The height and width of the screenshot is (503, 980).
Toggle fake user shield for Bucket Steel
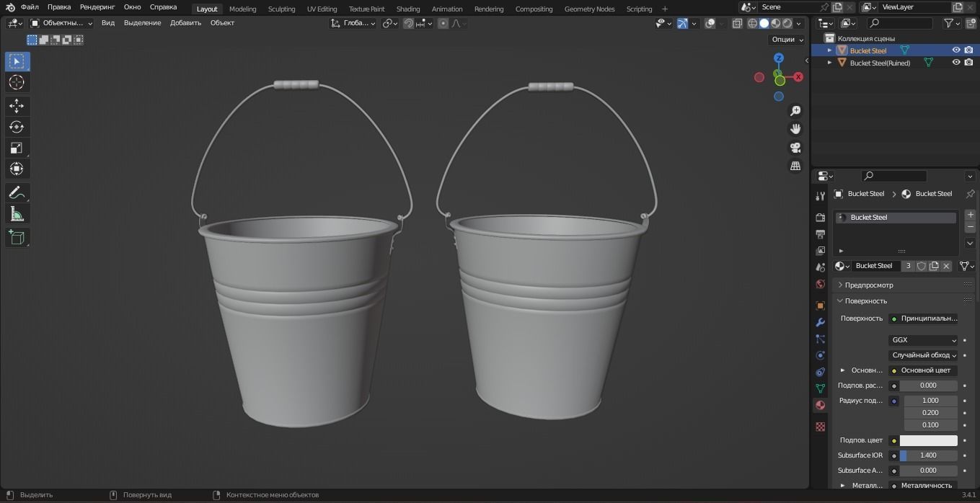click(x=922, y=266)
